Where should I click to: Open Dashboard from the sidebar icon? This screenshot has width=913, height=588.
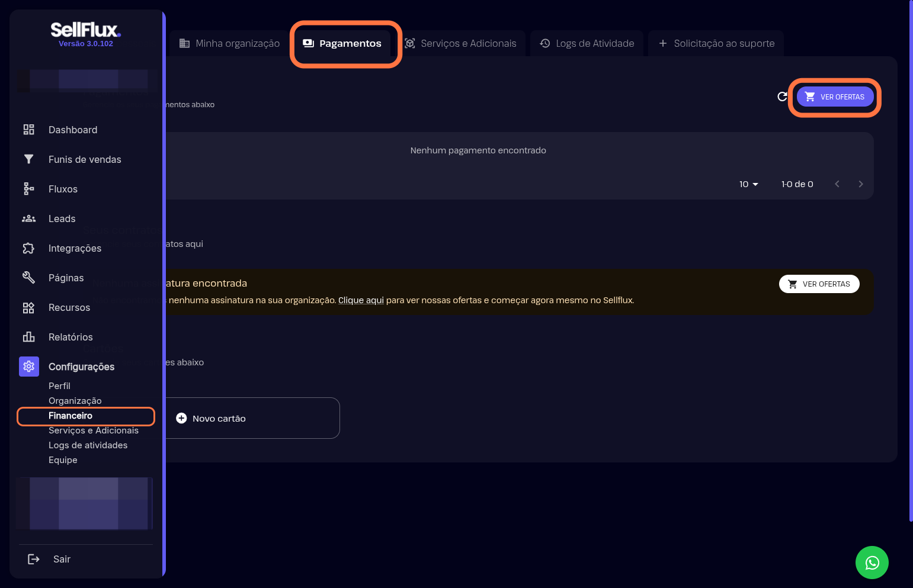point(28,130)
